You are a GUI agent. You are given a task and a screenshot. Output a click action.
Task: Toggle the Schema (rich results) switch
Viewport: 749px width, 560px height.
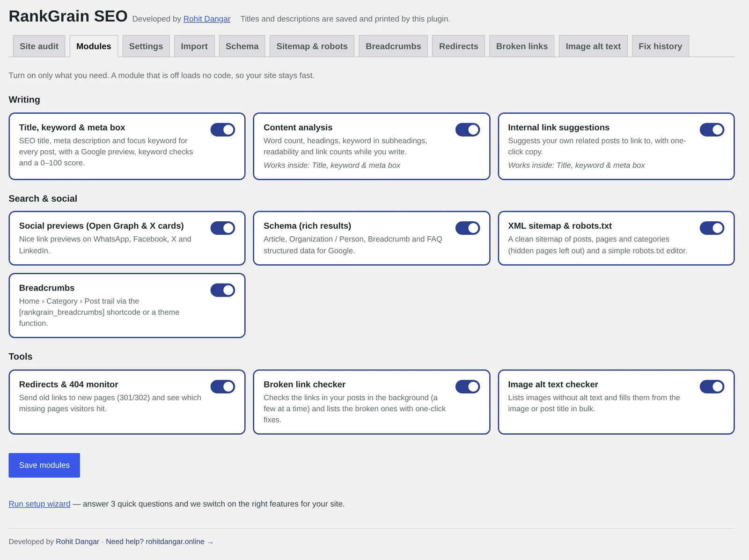click(x=467, y=228)
